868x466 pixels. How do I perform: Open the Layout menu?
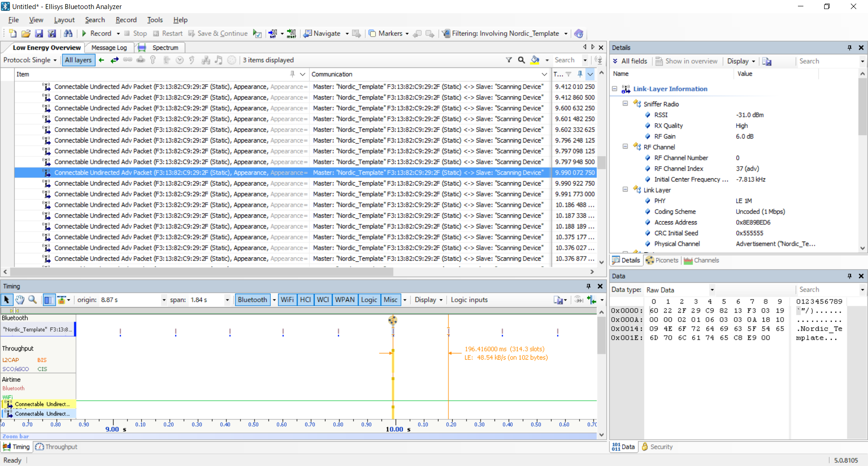tap(64, 20)
